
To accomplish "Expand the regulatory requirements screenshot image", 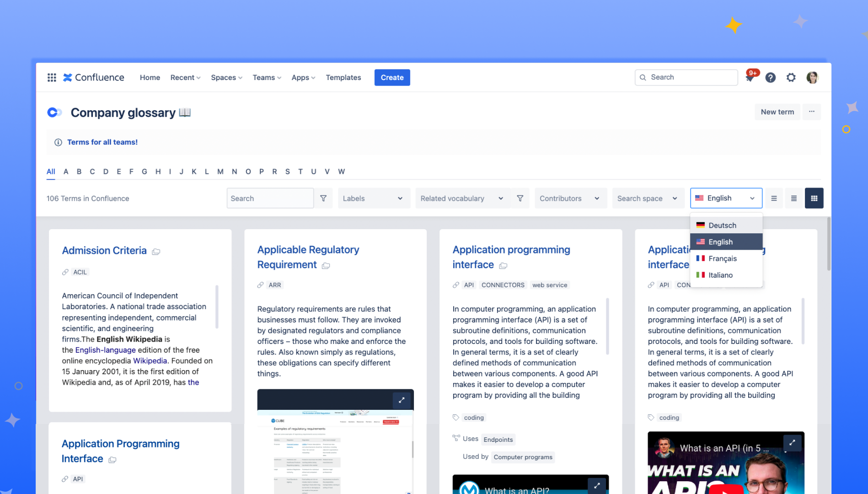I will 402,400.
